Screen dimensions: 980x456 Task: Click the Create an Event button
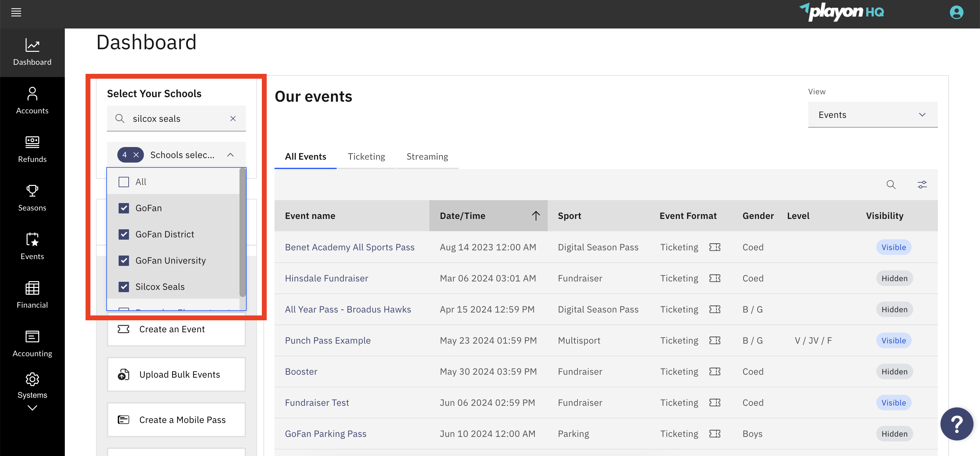click(x=176, y=329)
